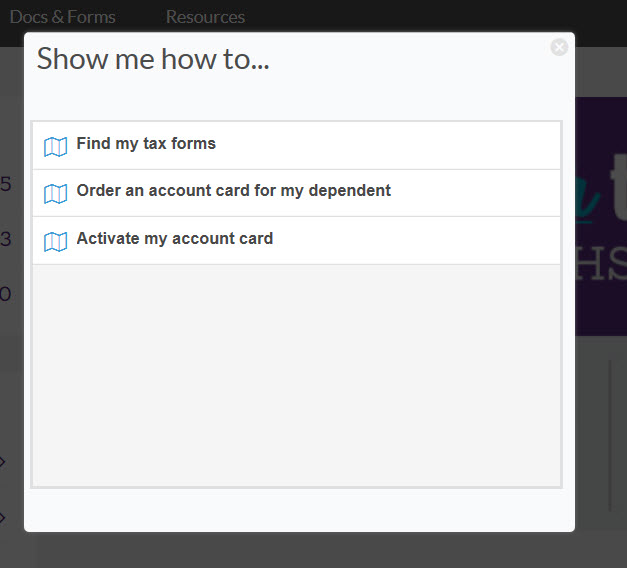This screenshot has width=627, height=568.
Task: Click map icon beside Order an account card
Action: [x=56, y=194]
